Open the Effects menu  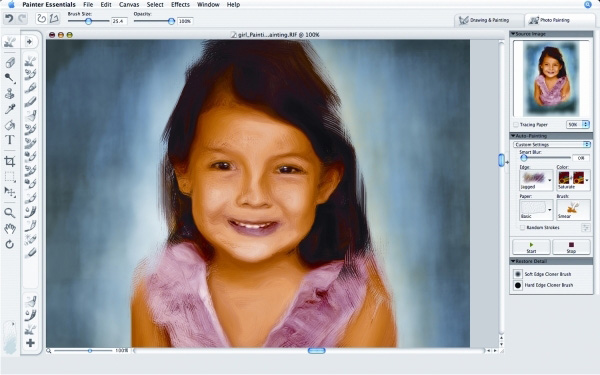[180, 5]
